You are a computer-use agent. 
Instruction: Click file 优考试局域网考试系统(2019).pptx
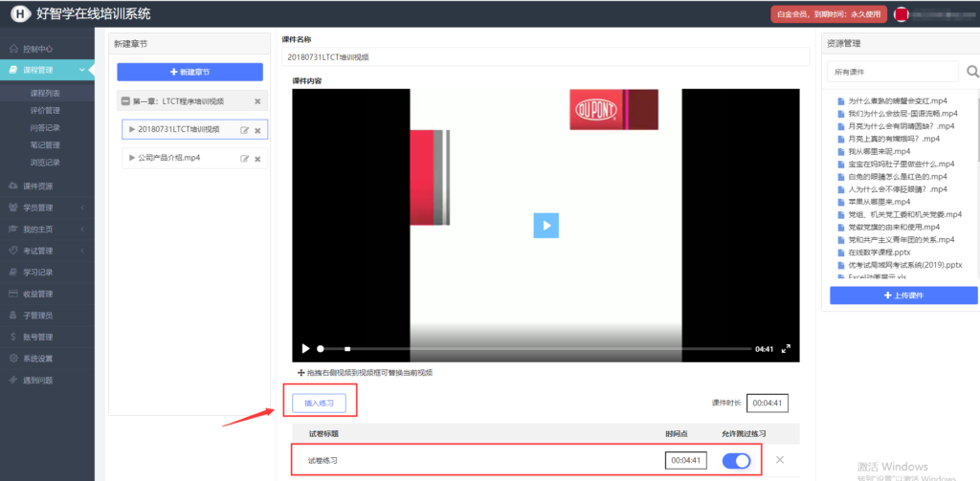[905, 265]
